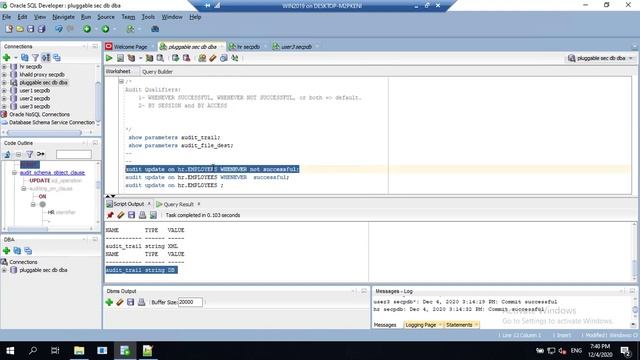This screenshot has width=640, height=360.
Task: Click the Filter icon in Connections panel
Action: pyautogui.click(x=35, y=58)
